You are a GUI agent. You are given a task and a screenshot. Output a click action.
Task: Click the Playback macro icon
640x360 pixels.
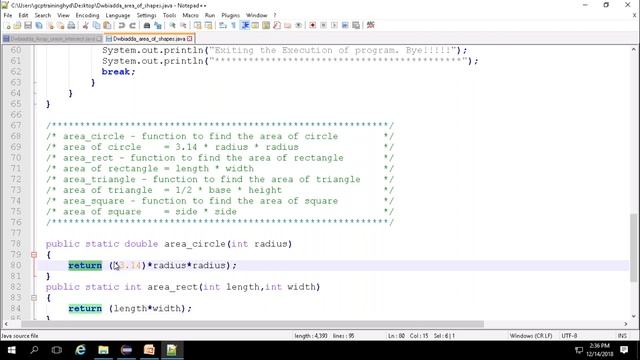[334, 25]
